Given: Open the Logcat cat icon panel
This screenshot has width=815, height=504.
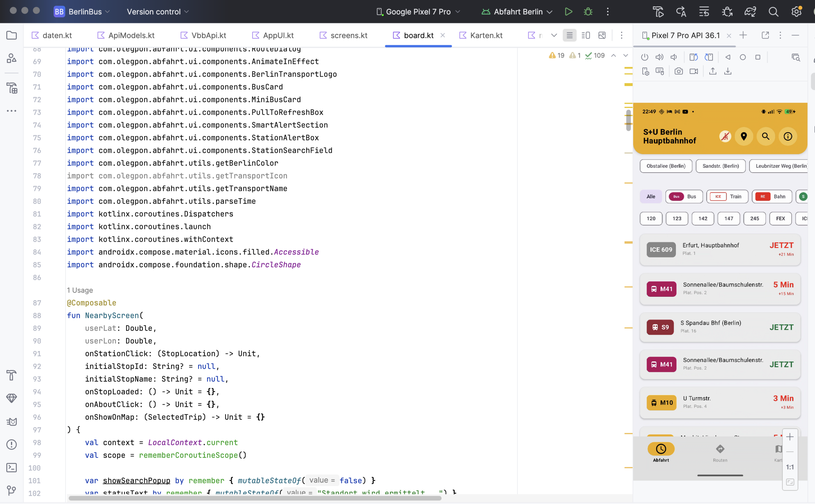Looking at the screenshot, I should pos(12,422).
